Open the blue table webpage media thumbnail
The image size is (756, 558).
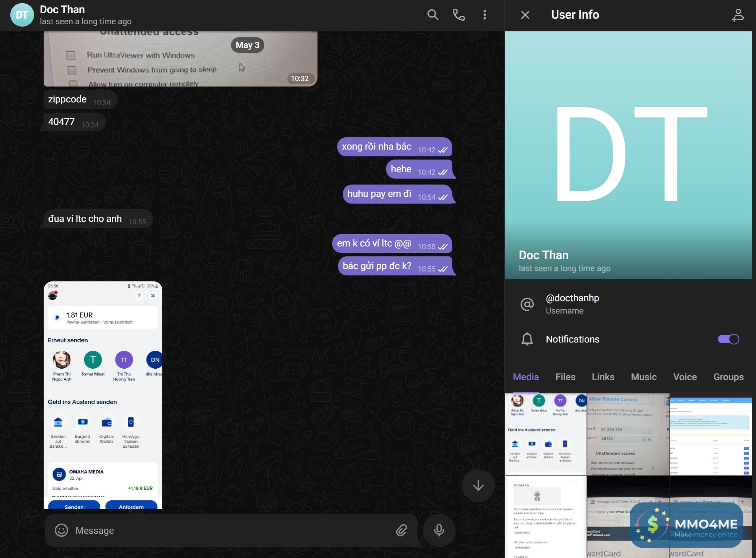(x=711, y=434)
